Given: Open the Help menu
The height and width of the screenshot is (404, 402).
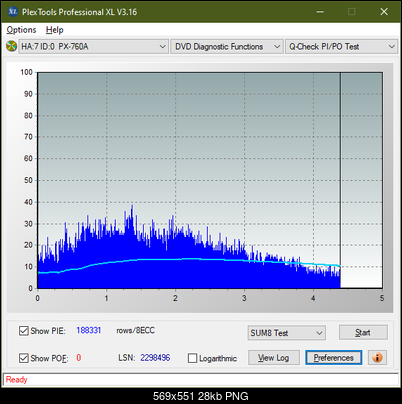Looking at the screenshot, I should pyautogui.click(x=55, y=30).
